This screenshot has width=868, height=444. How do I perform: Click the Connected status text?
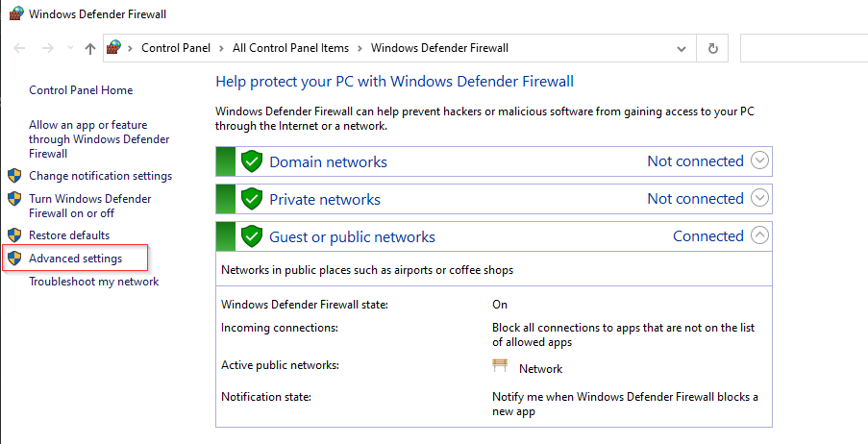708,235
